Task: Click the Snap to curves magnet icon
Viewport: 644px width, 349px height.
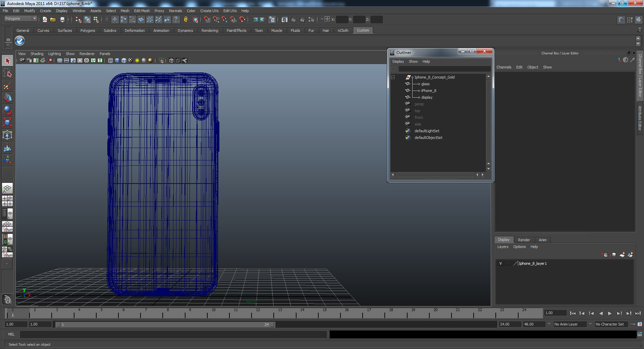Action: click(216, 19)
